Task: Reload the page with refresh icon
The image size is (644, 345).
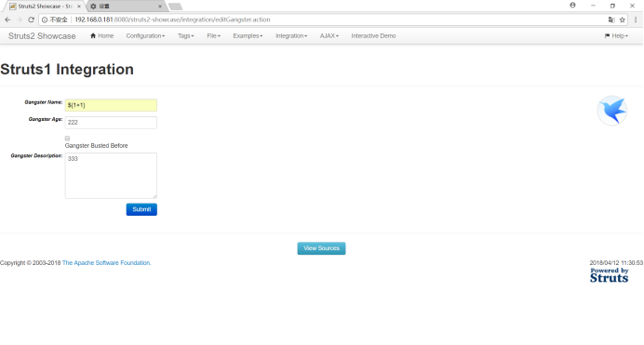Action: point(31,20)
